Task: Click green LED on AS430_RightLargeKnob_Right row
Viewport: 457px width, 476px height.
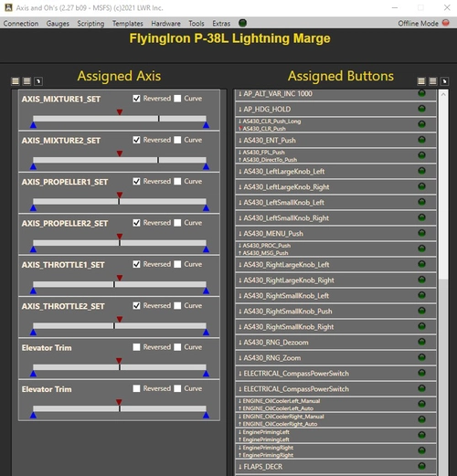Action: (x=421, y=280)
